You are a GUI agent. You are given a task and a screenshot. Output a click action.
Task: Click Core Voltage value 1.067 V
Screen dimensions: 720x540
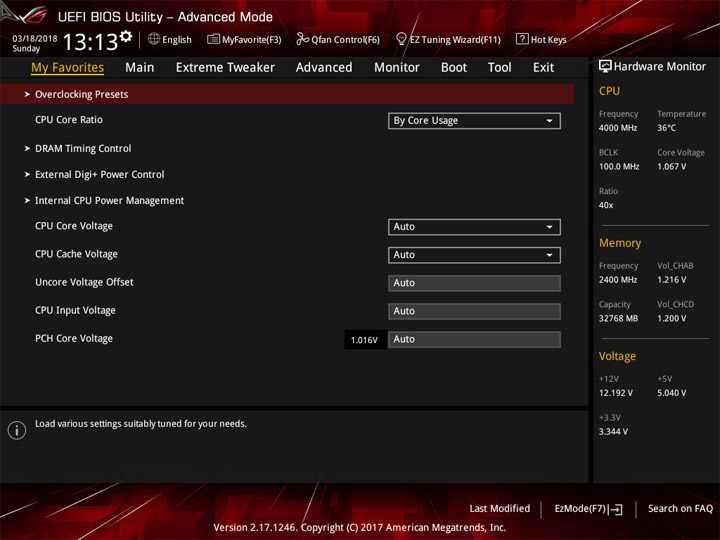click(671, 167)
